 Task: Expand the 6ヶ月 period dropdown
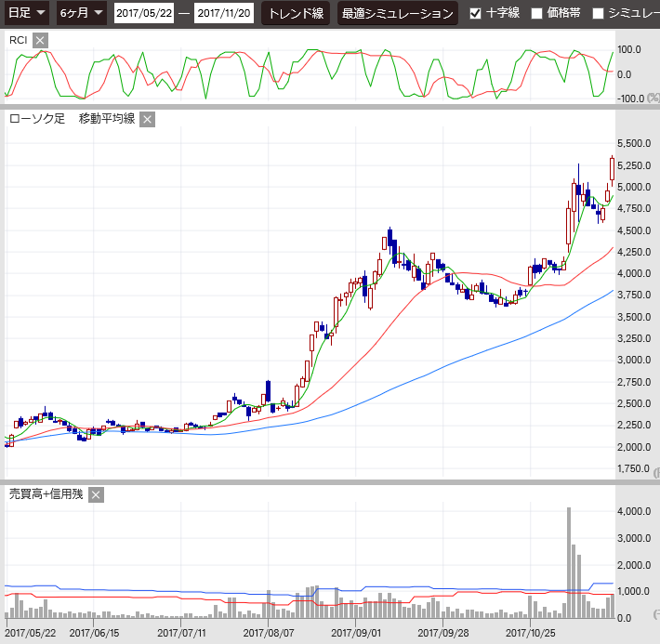[x=81, y=13]
